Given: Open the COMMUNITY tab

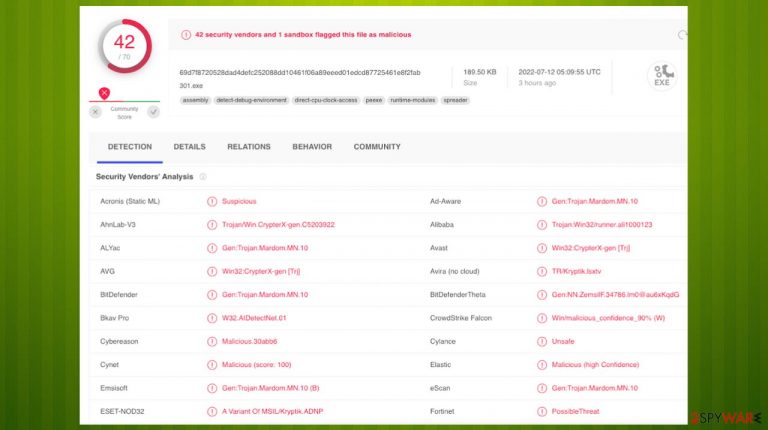Looking at the screenshot, I should (377, 146).
